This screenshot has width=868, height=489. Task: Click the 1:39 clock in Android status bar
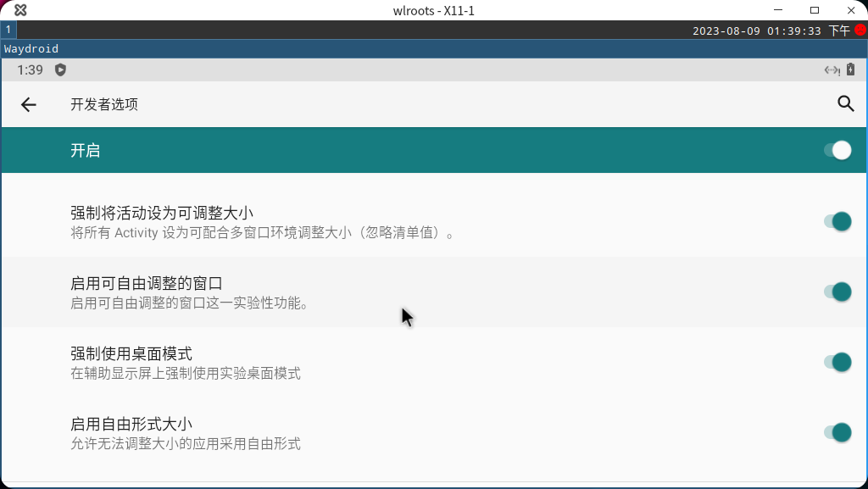[x=32, y=70]
